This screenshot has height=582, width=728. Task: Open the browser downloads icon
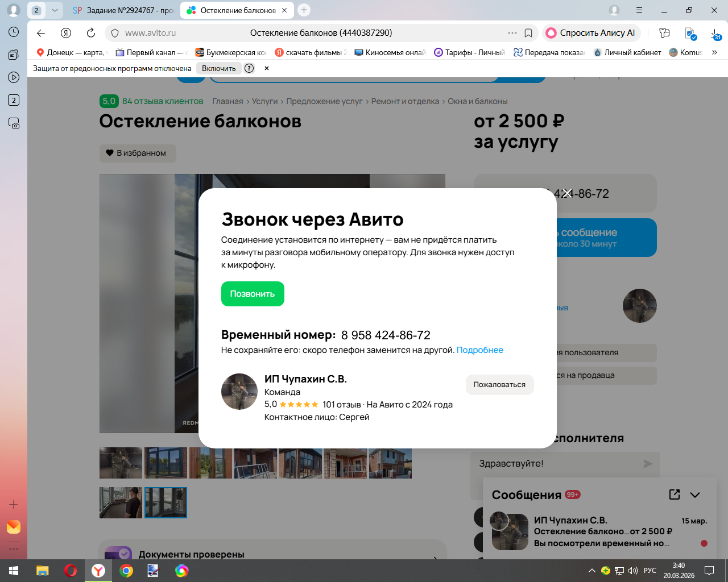click(715, 34)
